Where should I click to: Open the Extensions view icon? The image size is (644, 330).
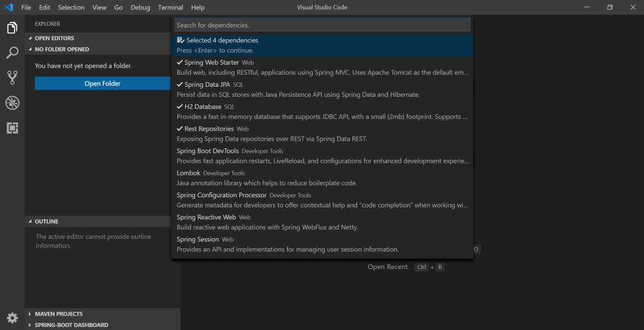click(x=13, y=128)
